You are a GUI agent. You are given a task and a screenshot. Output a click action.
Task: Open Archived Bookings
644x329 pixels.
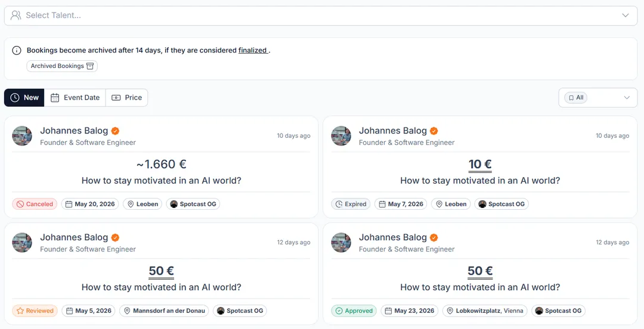click(x=62, y=66)
